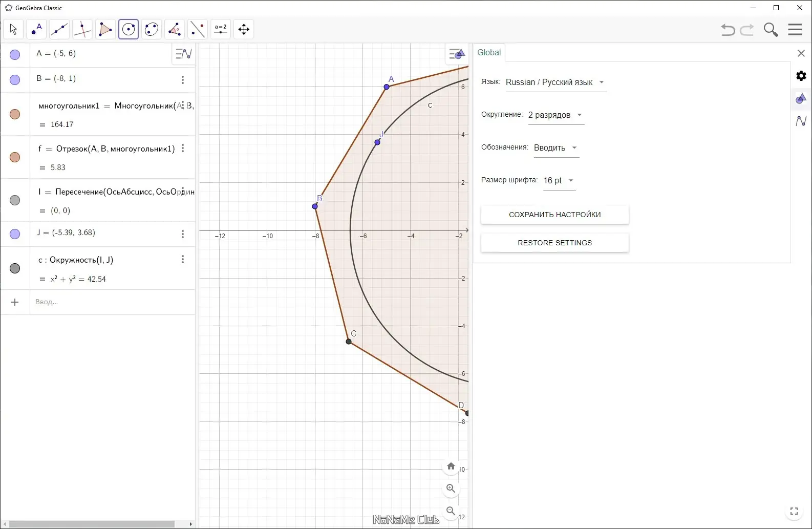Screen dimensions: 812x529
Task: Open the Округление rounding dropdown
Action: click(556, 115)
